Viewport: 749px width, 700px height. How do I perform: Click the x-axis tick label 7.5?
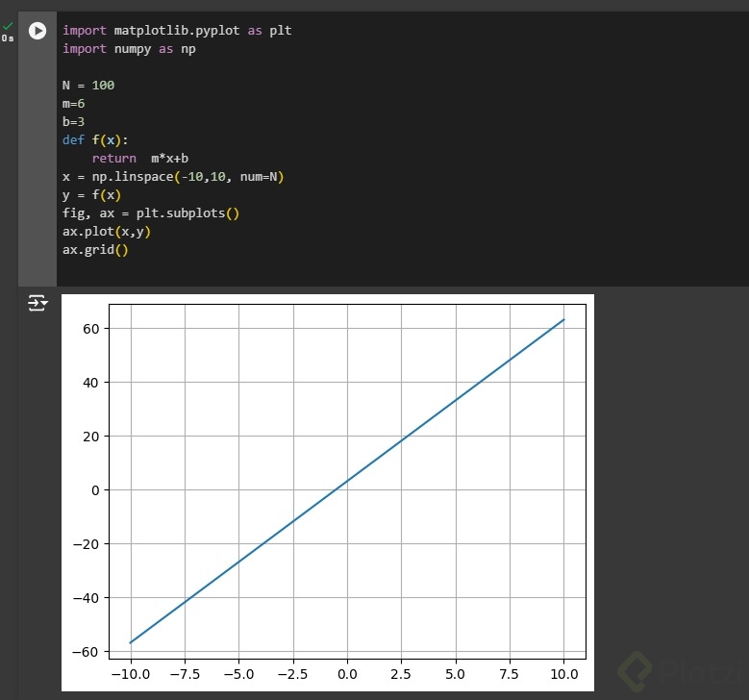click(x=510, y=674)
